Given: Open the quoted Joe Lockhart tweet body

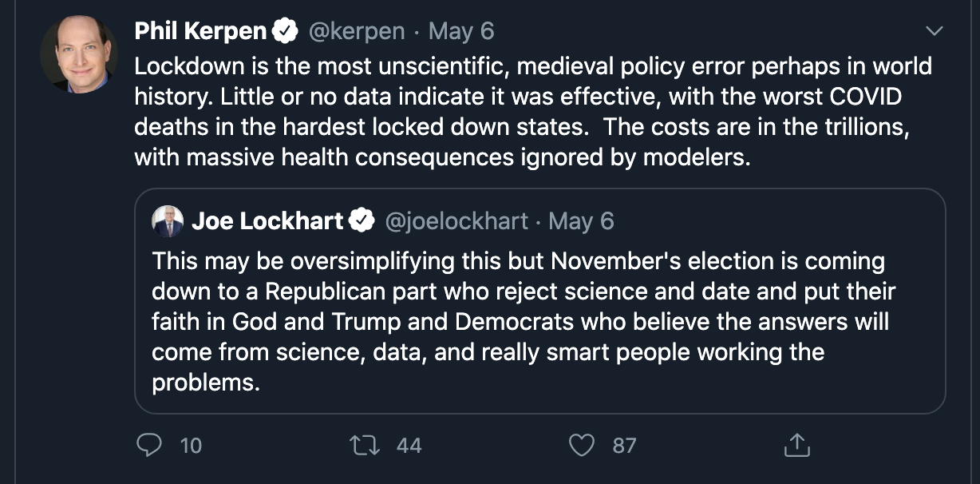Looking at the screenshot, I should point(524,322).
